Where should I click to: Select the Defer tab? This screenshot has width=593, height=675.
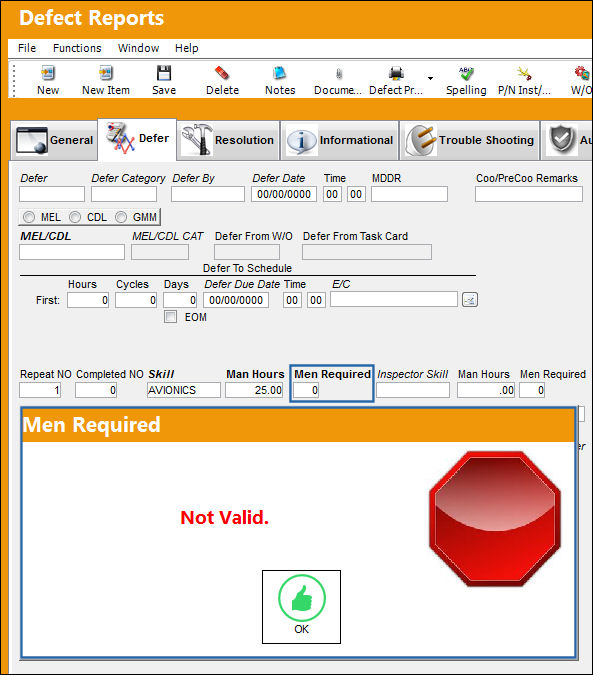tap(137, 139)
